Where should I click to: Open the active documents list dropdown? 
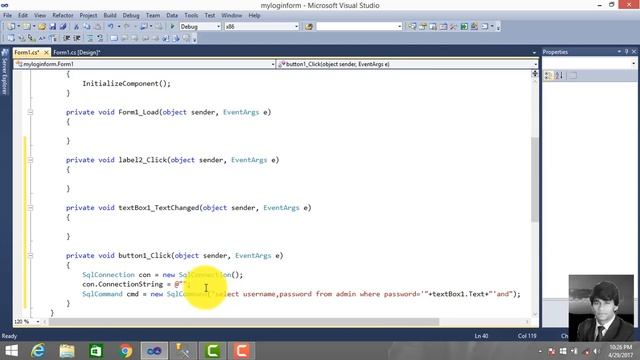(534, 53)
